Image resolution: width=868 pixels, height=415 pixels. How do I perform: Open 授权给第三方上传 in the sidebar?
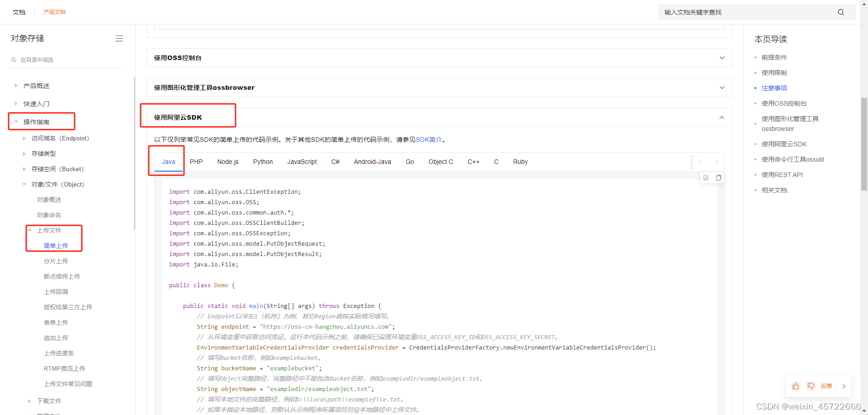click(68, 307)
